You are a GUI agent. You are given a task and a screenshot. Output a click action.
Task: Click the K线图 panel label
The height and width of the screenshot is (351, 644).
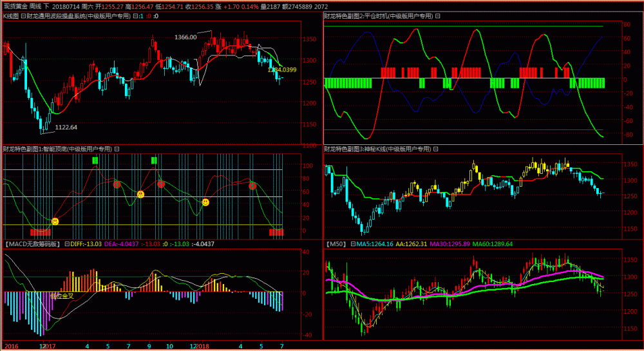pyautogui.click(x=11, y=16)
